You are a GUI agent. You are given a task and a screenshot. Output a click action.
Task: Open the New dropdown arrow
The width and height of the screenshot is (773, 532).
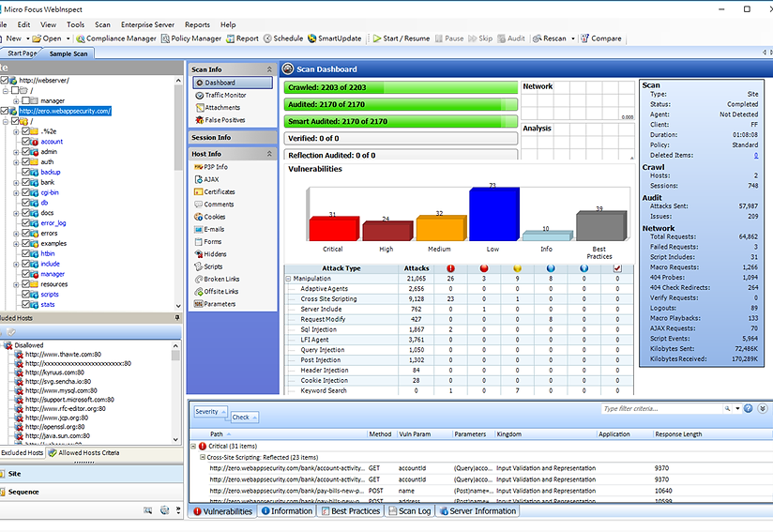point(27,38)
